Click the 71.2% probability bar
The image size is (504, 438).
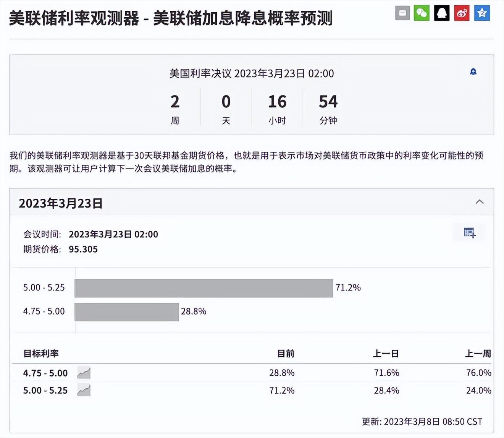(204, 288)
